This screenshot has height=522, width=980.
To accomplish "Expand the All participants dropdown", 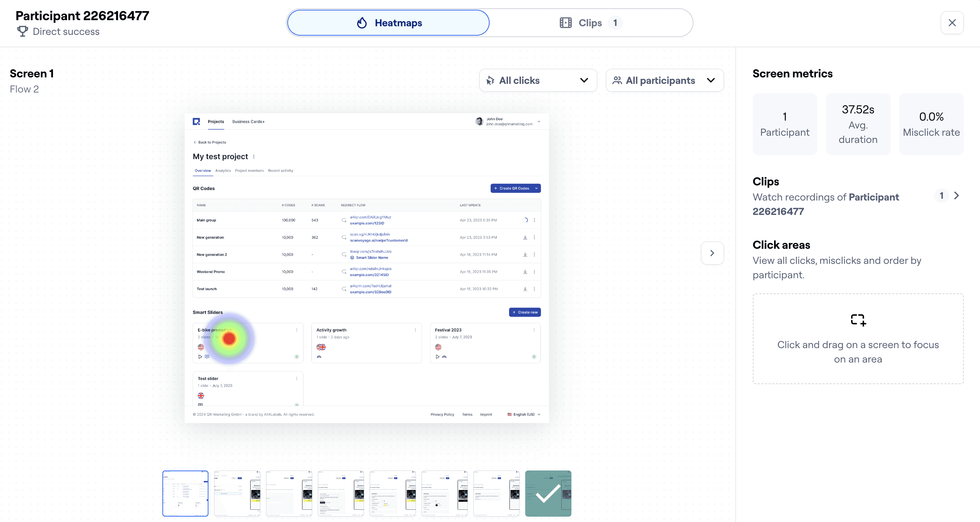I will (664, 80).
